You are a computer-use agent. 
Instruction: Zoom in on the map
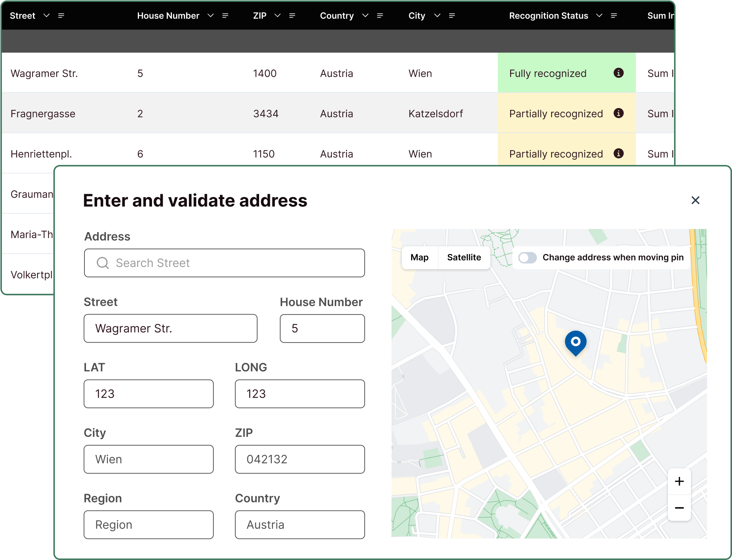pyautogui.click(x=679, y=481)
